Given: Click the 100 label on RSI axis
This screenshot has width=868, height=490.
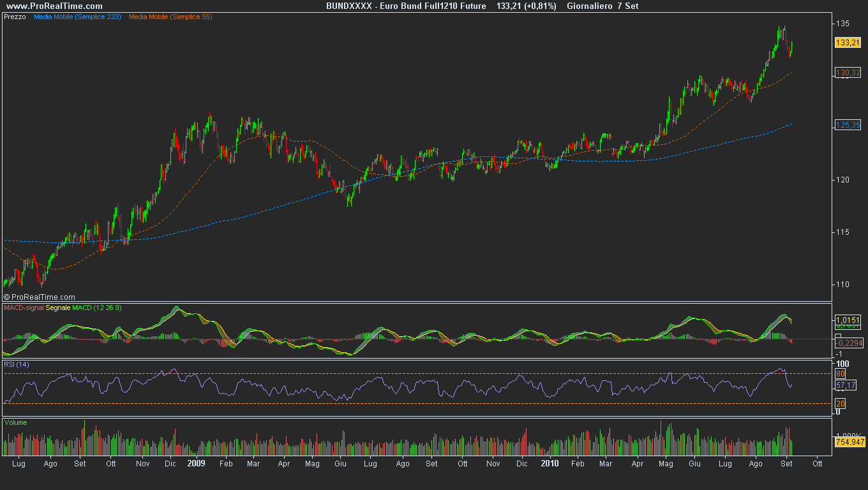Looking at the screenshot, I should 842,364.
